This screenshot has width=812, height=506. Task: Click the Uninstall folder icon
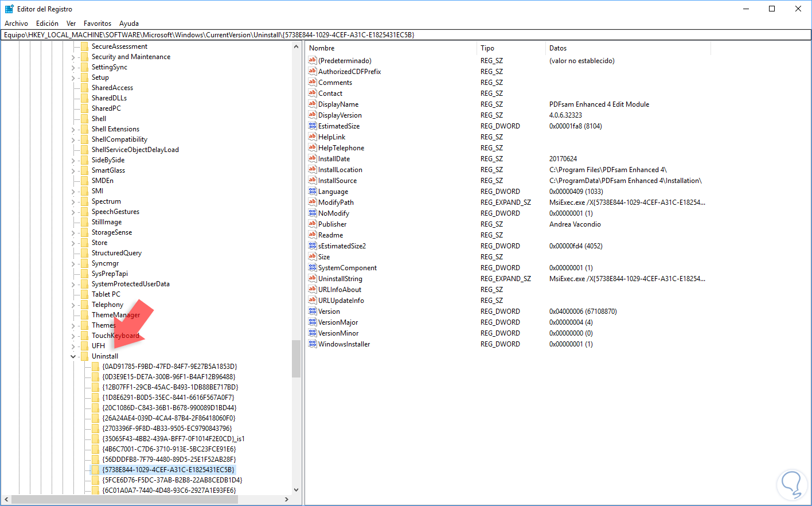pyautogui.click(x=85, y=356)
